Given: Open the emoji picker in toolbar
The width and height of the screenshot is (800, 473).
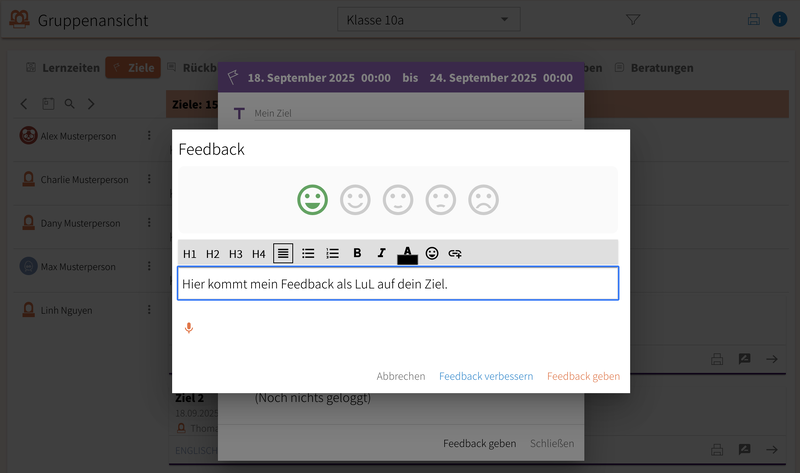Looking at the screenshot, I should pyautogui.click(x=432, y=254).
